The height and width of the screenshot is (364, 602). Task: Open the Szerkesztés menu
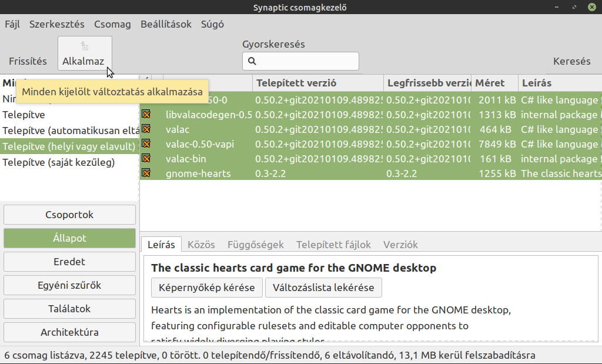click(x=57, y=24)
